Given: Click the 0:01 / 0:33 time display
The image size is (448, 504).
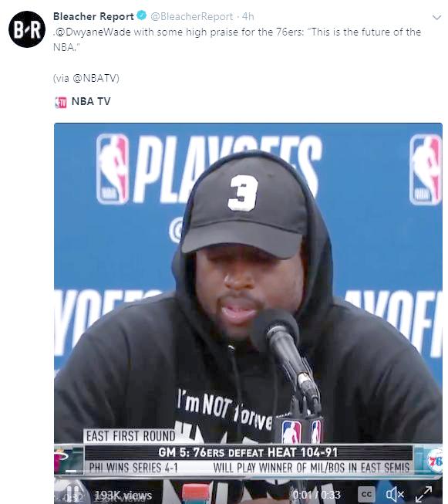Looking at the screenshot, I should click(316, 495).
